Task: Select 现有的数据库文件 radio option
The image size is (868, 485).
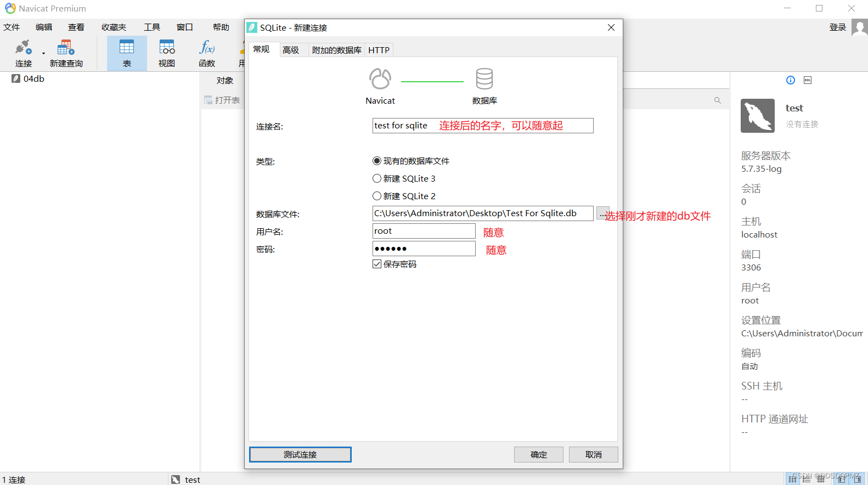Action: (411, 161)
